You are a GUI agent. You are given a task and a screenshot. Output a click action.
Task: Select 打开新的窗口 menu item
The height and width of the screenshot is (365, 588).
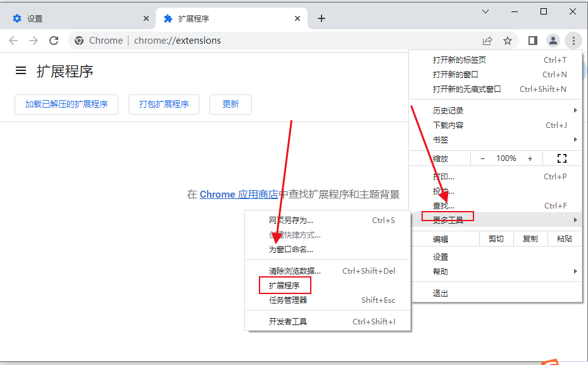496,75
